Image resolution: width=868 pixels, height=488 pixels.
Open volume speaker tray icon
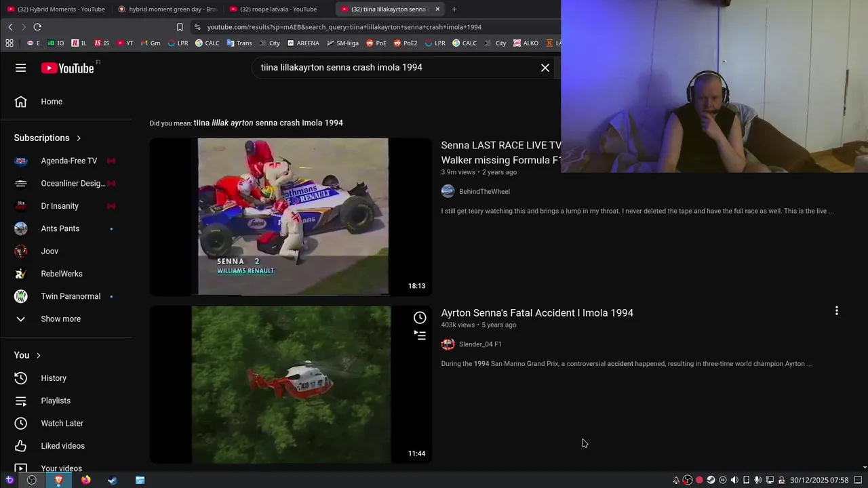(734, 480)
